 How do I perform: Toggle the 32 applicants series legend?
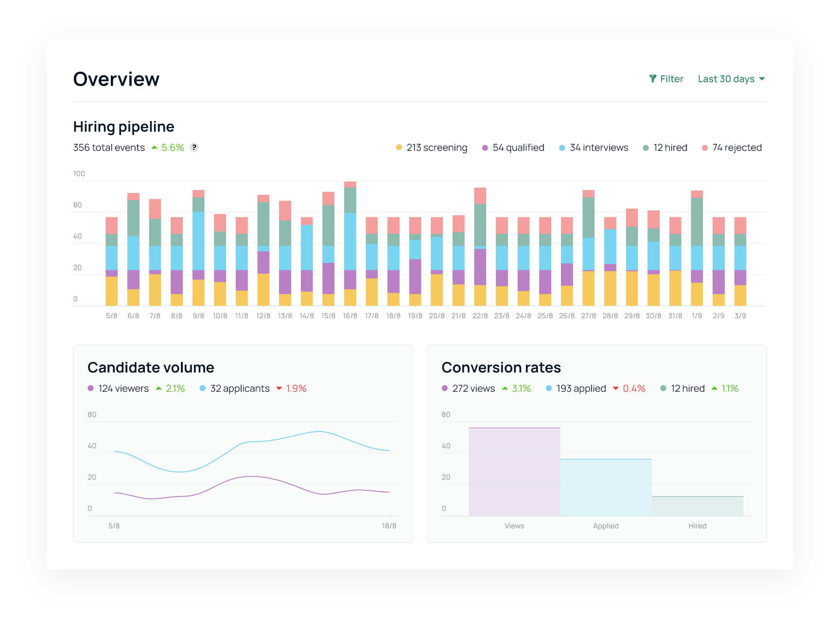click(235, 388)
